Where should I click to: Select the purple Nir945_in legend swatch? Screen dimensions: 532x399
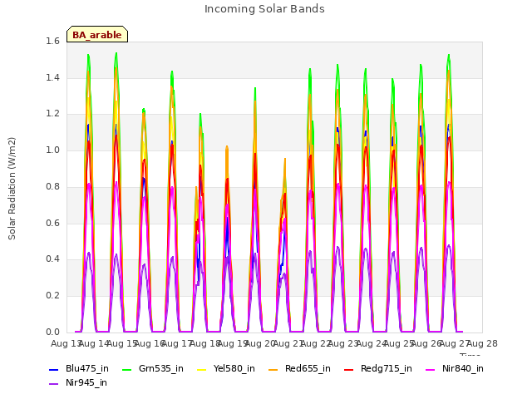point(53,384)
